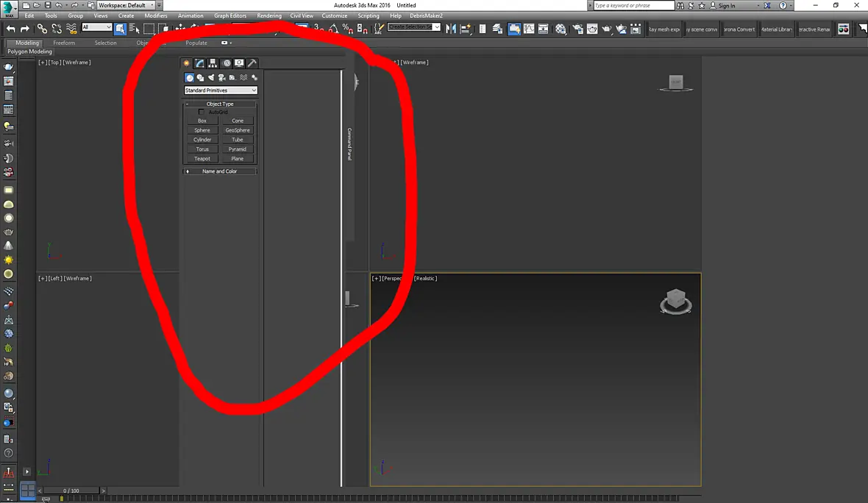Click the Corona Converter toolbar button
The height and width of the screenshot is (503, 868).
click(x=739, y=29)
